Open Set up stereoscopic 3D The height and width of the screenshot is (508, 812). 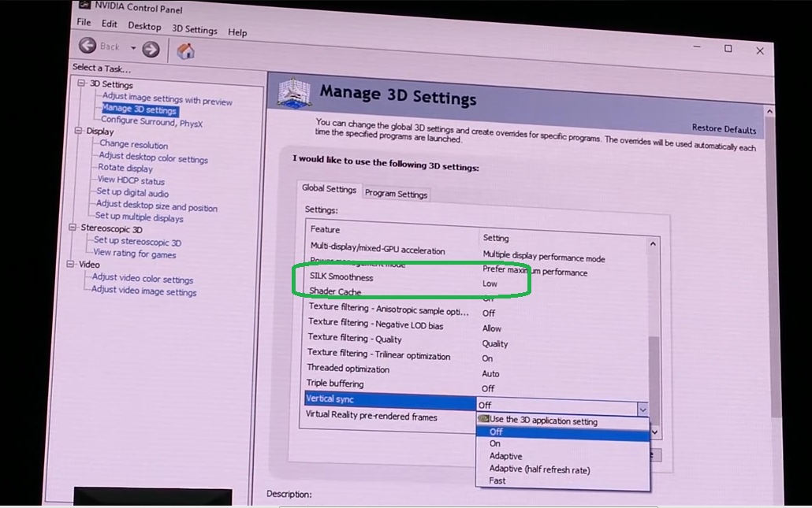[x=137, y=241]
